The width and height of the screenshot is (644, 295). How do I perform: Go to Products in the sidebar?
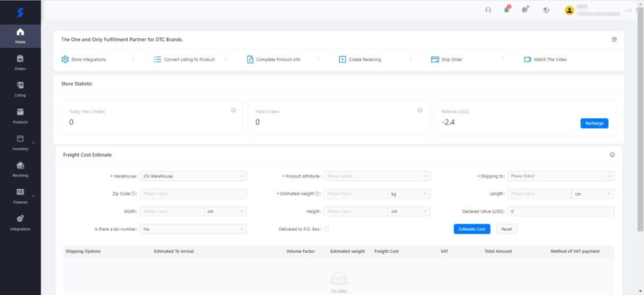(x=20, y=115)
